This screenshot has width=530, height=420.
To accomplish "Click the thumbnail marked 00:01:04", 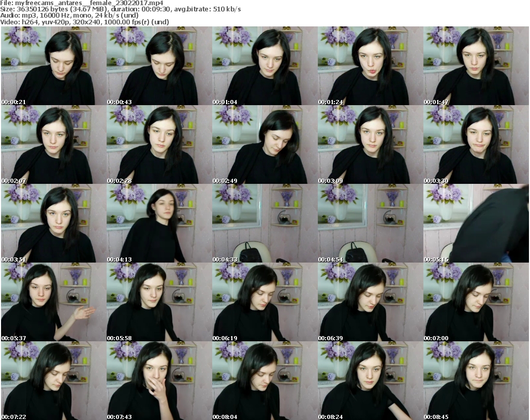I will click(x=264, y=66).
